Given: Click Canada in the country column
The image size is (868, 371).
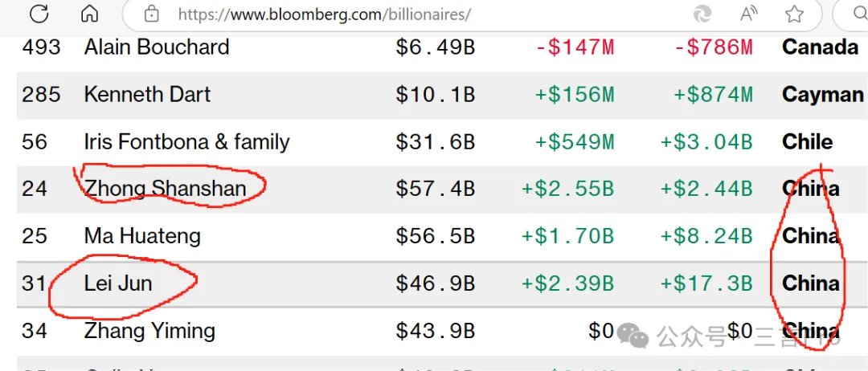Looking at the screenshot, I should (820, 47).
